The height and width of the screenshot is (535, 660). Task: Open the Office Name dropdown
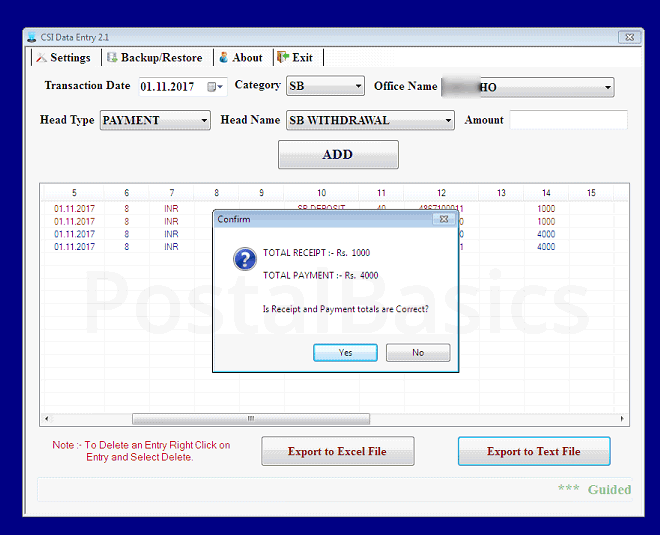tap(607, 88)
